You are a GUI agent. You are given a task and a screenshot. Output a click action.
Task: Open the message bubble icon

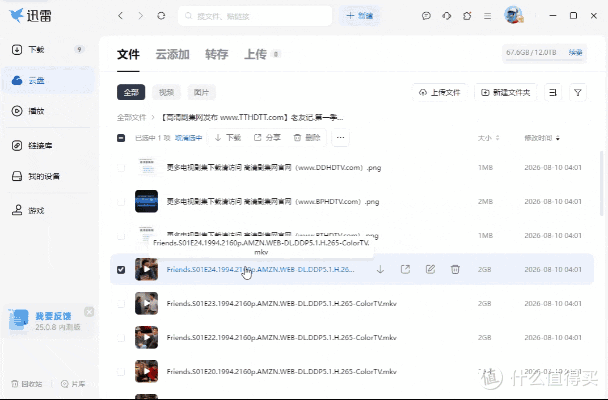[x=426, y=16]
